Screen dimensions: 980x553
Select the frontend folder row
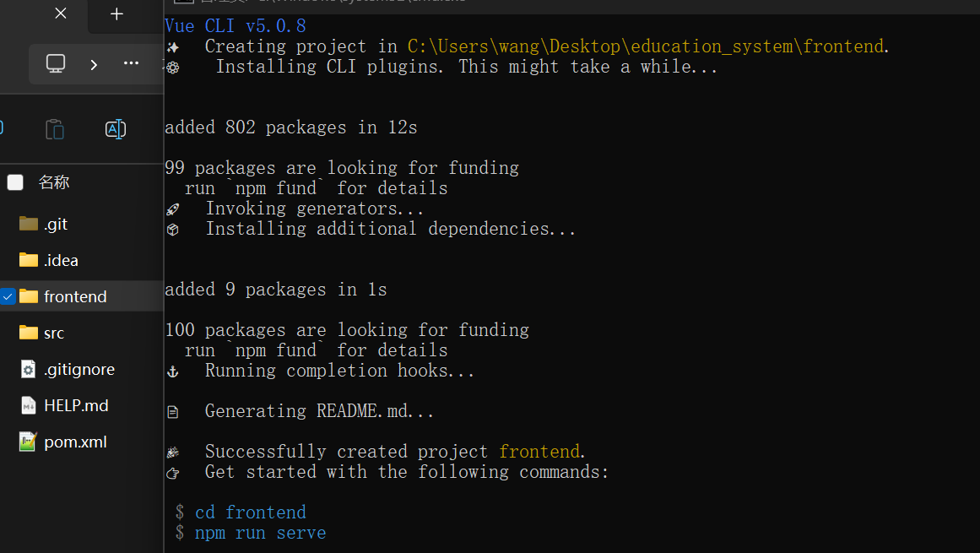point(82,296)
